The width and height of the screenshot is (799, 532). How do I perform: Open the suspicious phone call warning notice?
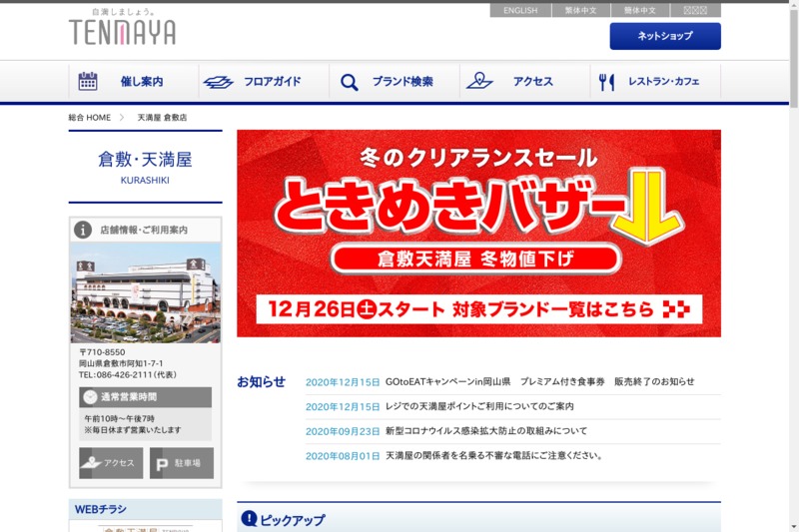click(493, 456)
